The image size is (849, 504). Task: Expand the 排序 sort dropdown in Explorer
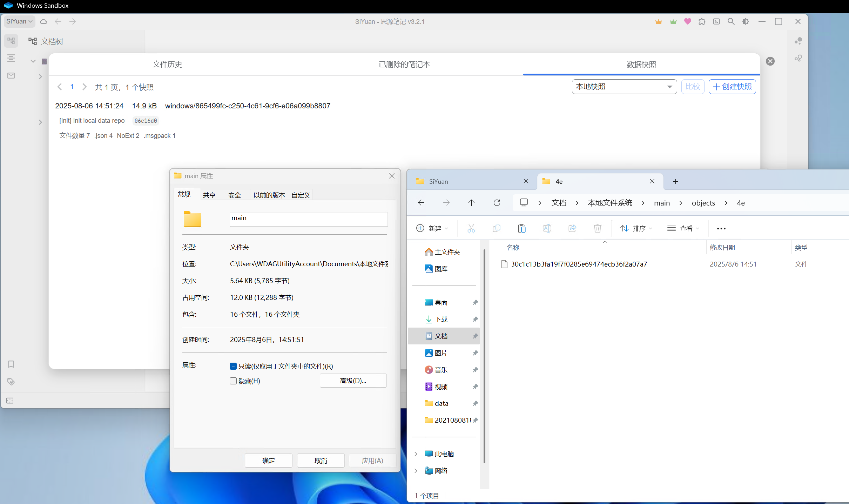636,229
